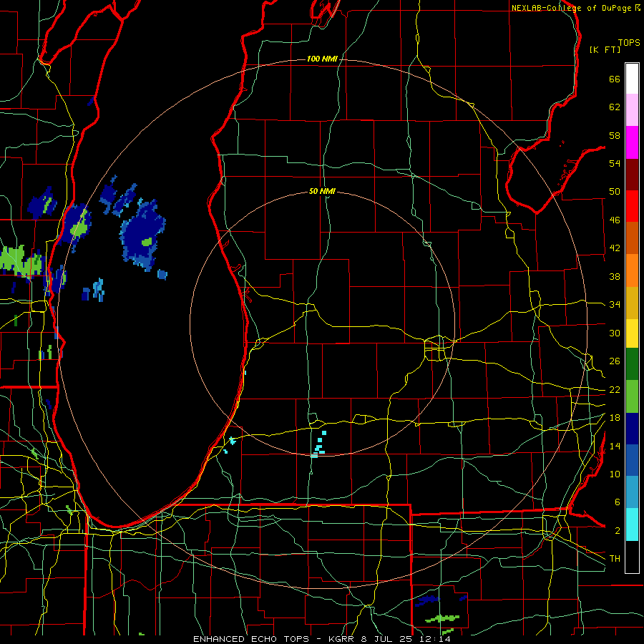Pick the dark orange legend swatch
The height and width of the screenshot is (644, 644).
pyautogui.click(x=632, y=238)
